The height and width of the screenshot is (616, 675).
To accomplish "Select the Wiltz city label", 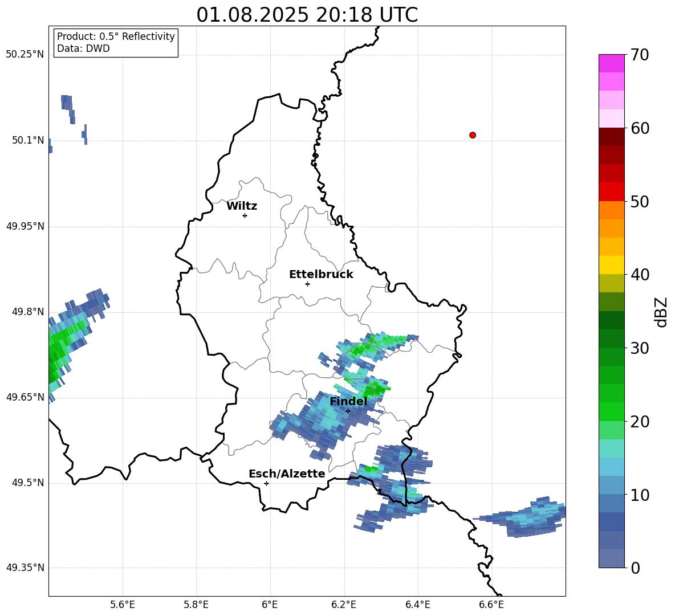I will point(242,206).
